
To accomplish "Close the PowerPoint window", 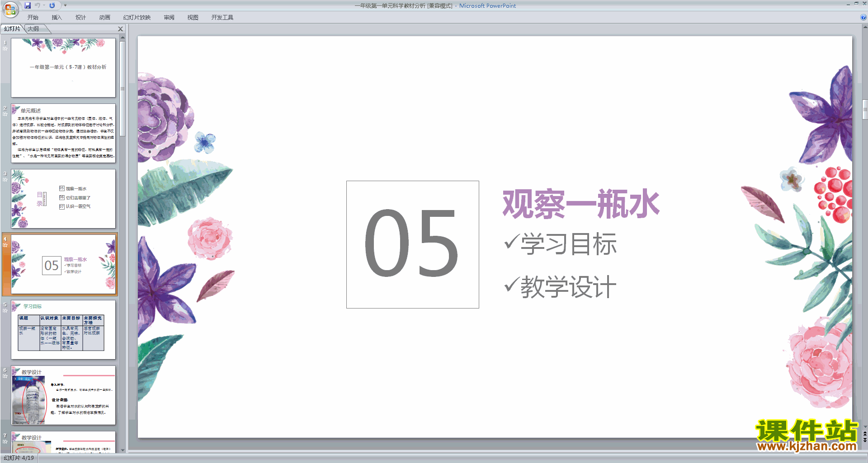I will (x=864, y=4).
